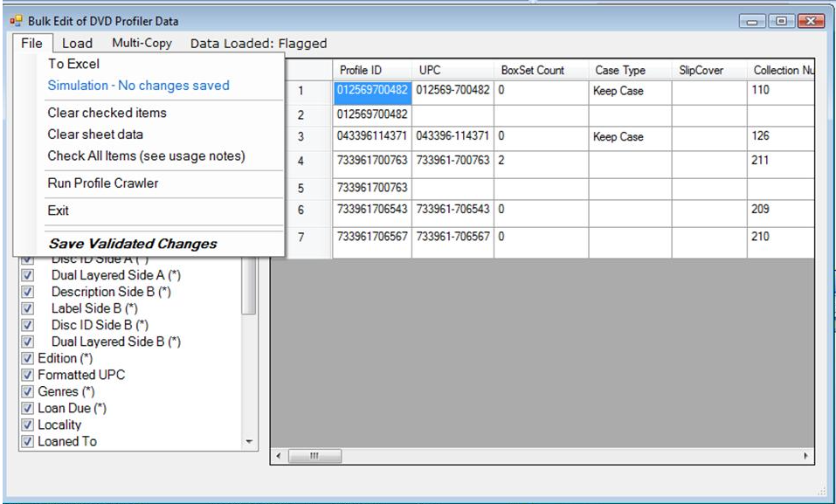
Task: Click the SlipCover column header
Action: point(709,70)
